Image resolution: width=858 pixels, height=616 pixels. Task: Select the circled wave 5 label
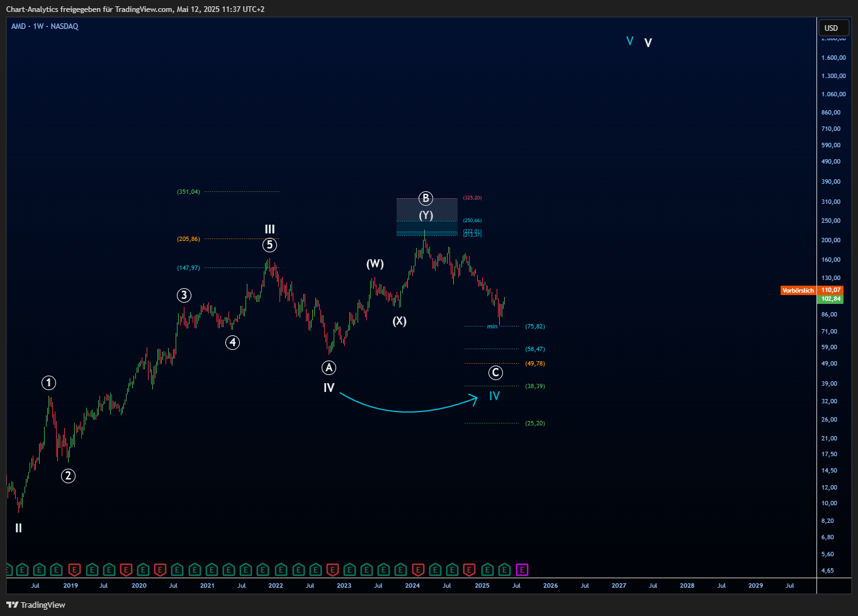[x=269, y=245]
